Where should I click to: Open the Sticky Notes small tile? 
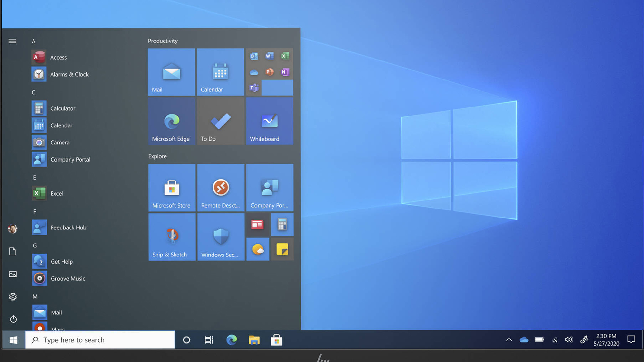coord(282,249)
